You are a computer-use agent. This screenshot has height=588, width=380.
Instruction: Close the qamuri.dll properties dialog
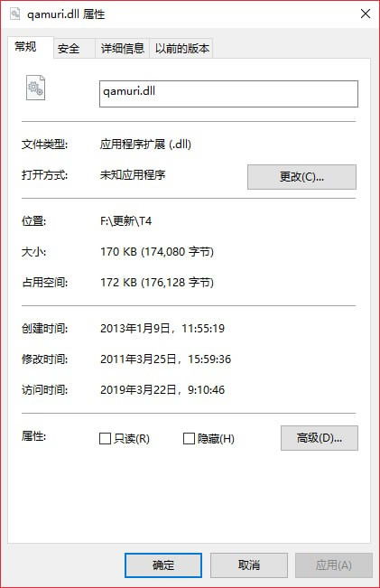coord(366,14)
